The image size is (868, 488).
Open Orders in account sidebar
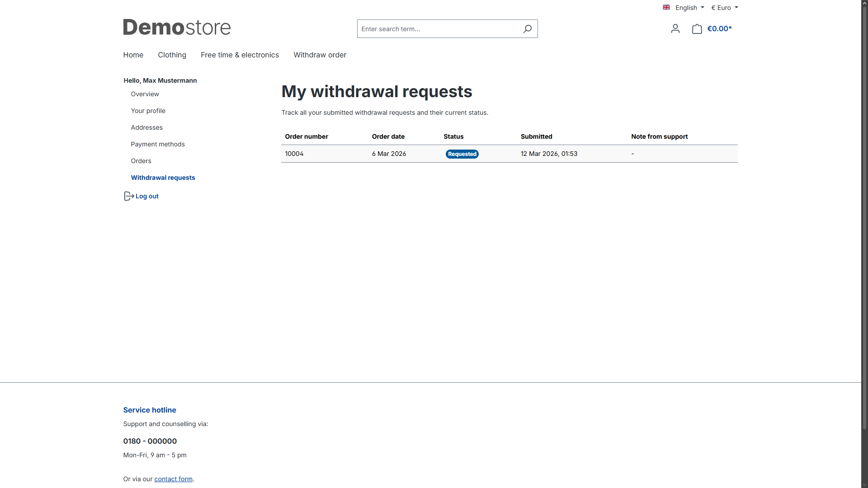[x=141, y=161]
